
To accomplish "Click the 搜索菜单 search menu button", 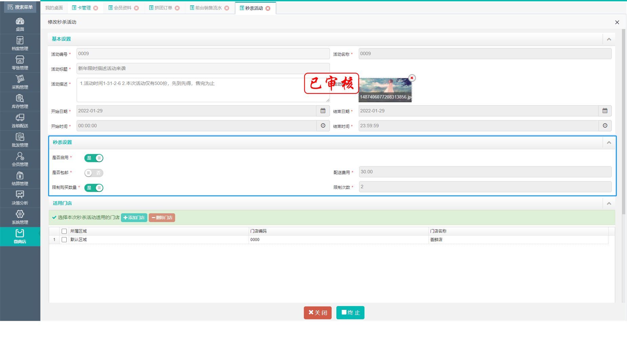I will tap(20, 7).
